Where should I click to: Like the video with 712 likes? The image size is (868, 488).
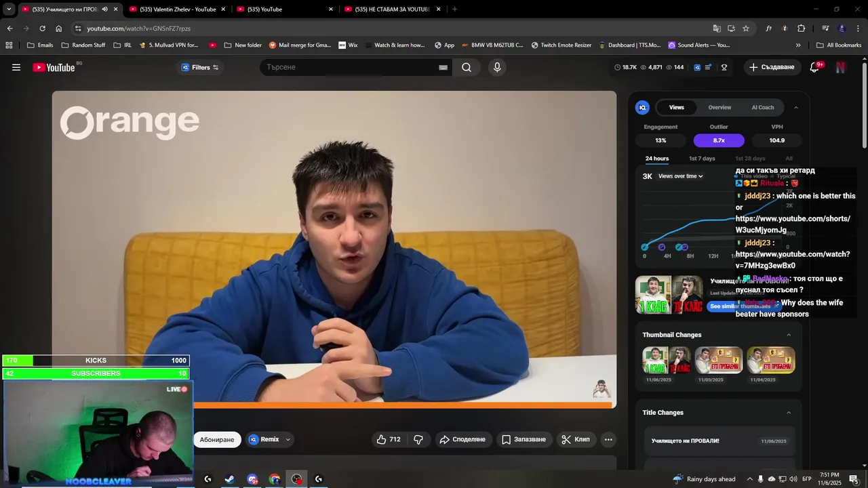(x=389, y=439)
